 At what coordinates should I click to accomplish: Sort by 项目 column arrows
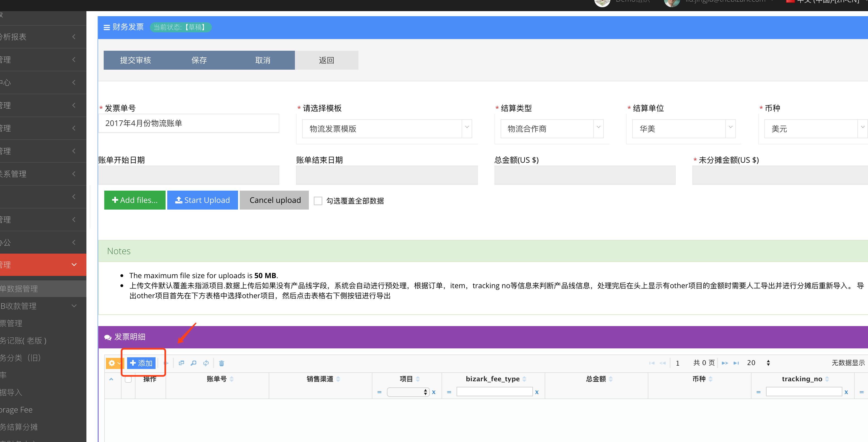pyautogui.click(x=418, y=379)
